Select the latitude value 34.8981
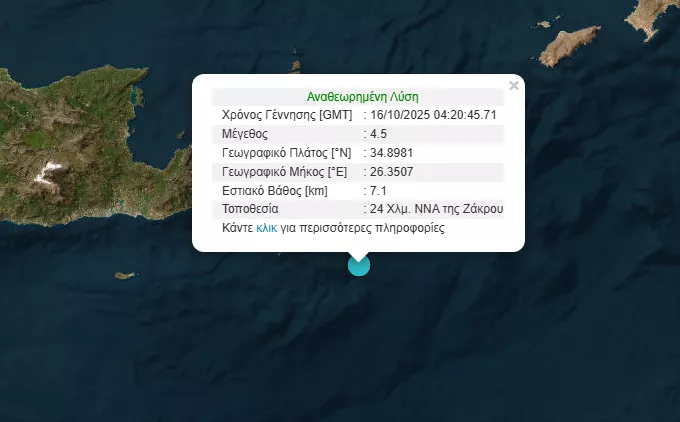 [391, 153]
